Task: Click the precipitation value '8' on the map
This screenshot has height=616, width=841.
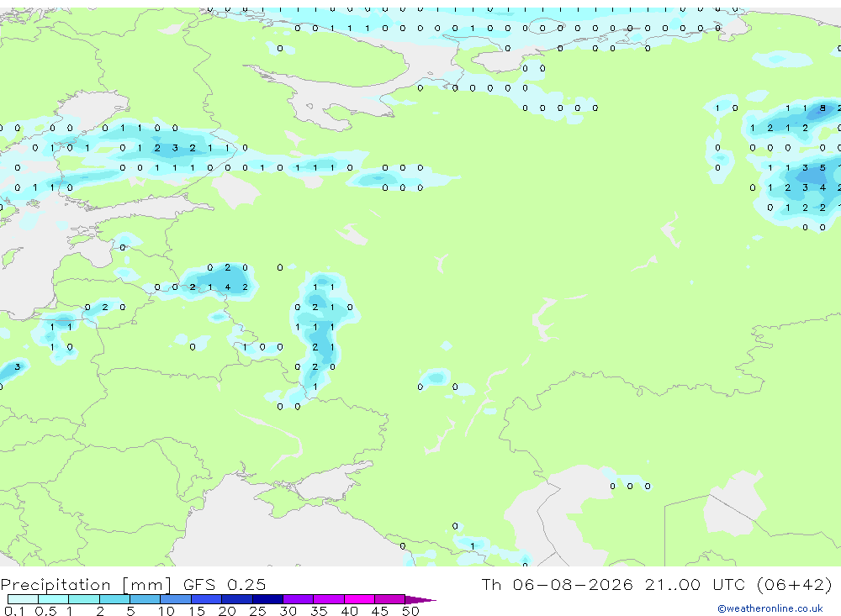Action: point(822,108)
